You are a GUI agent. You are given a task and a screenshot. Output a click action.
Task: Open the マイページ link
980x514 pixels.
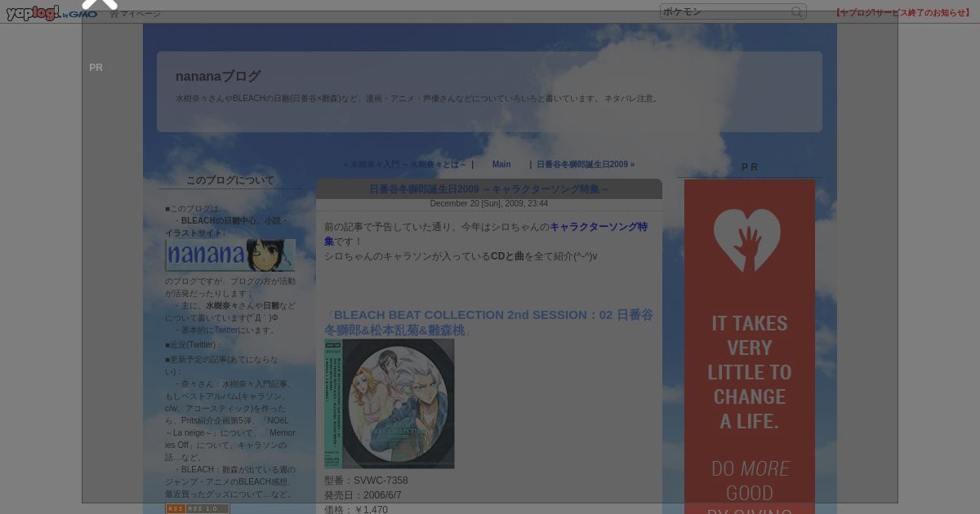pyautogui.click(x=140, y=14)
